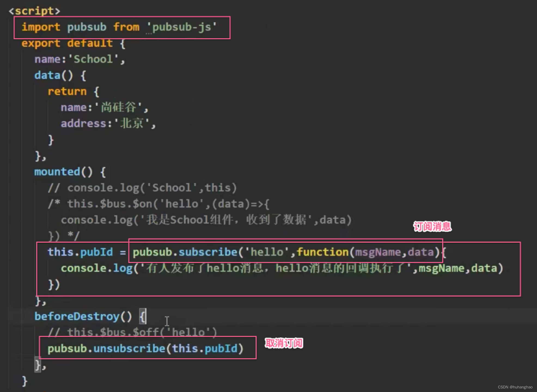The image size is (537, 392).
Task: Click the address '北京' string value
Action: 132,124
